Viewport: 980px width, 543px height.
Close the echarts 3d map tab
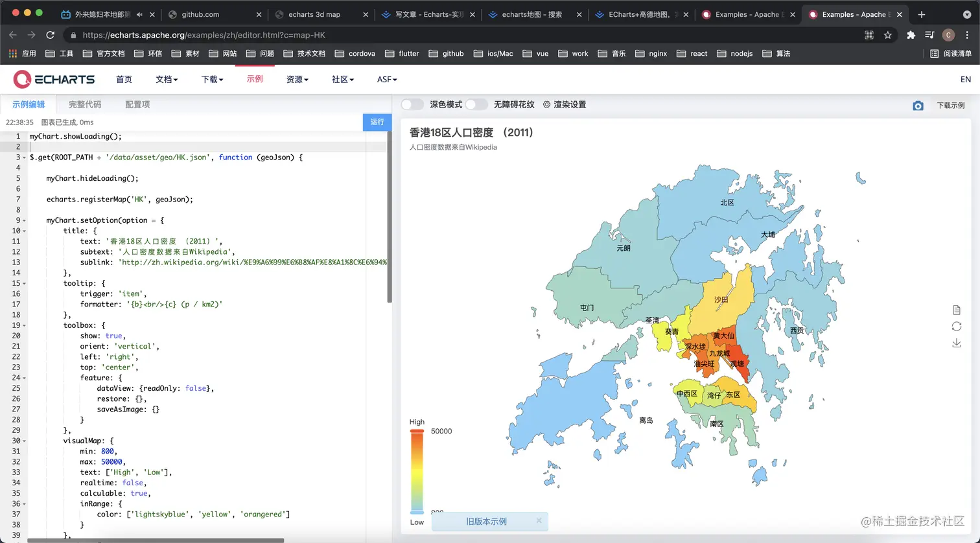point(366,14)
